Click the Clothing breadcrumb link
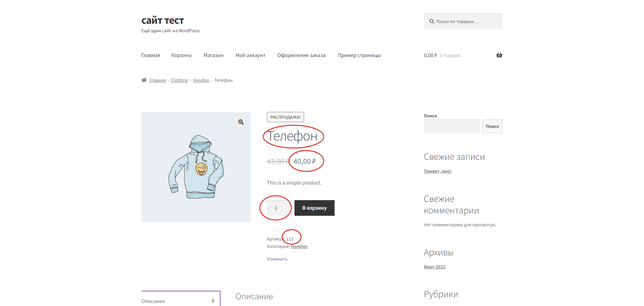 pos(179,80)
